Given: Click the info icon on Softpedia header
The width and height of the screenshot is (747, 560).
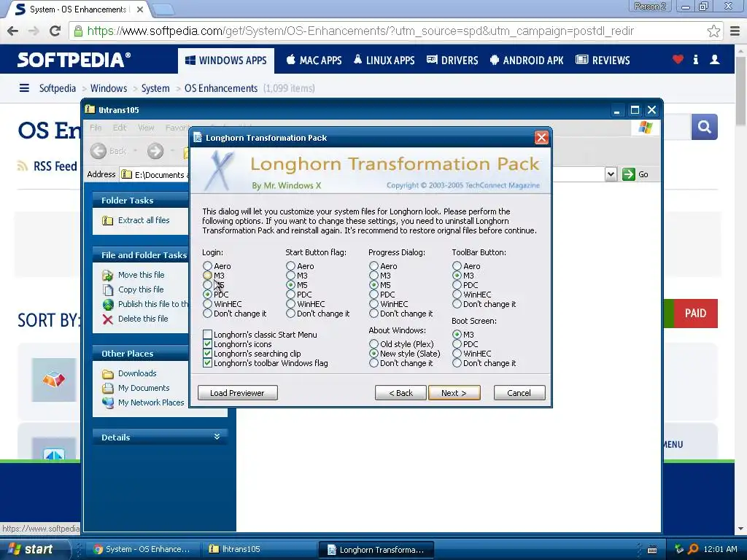Looking at the screenshot, I should tap(695, 60).
